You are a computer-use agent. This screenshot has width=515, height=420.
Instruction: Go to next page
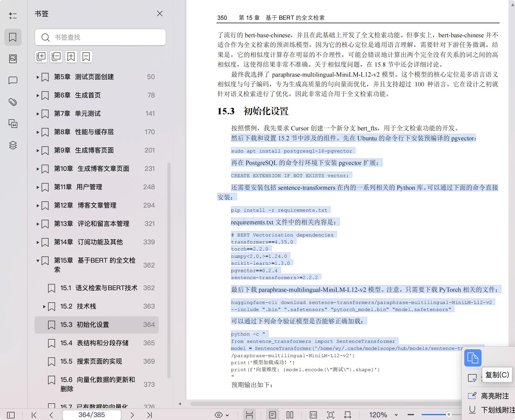(132, 415)
